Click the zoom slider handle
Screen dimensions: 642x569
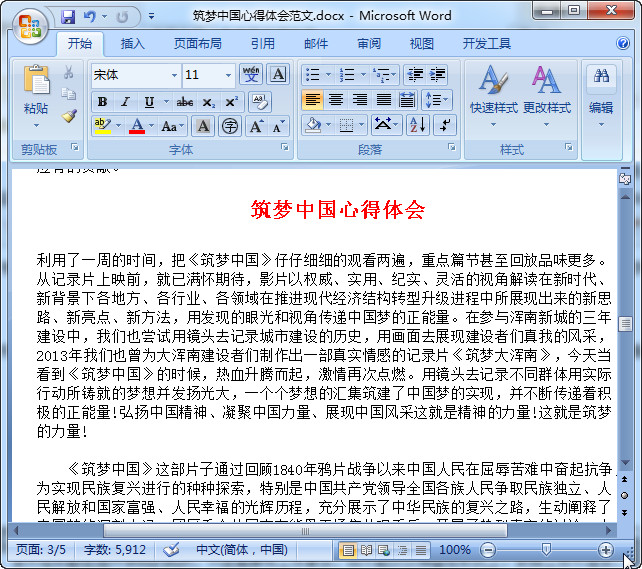(545, 549)
